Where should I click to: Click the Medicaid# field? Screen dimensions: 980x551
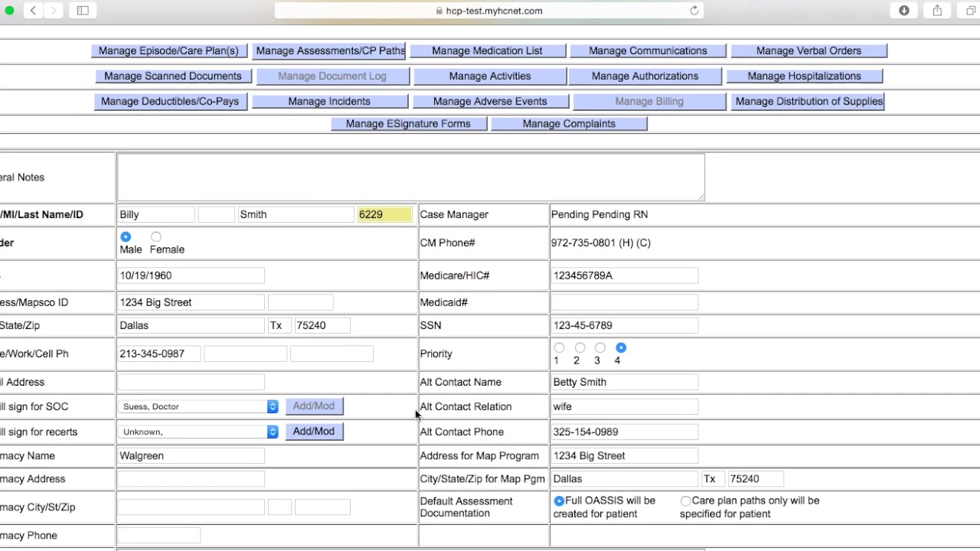point(624,302)
